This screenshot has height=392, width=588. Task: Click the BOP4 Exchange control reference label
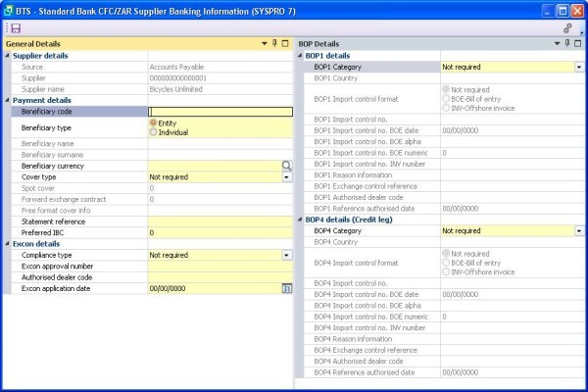coord(366,350)
